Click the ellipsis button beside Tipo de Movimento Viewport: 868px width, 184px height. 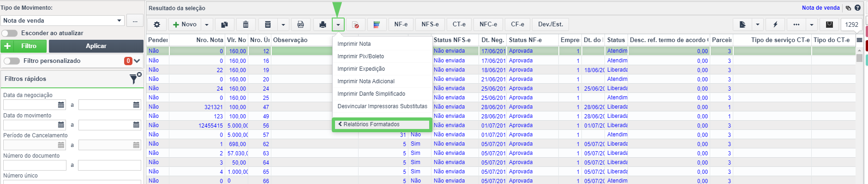click(135, 20)
